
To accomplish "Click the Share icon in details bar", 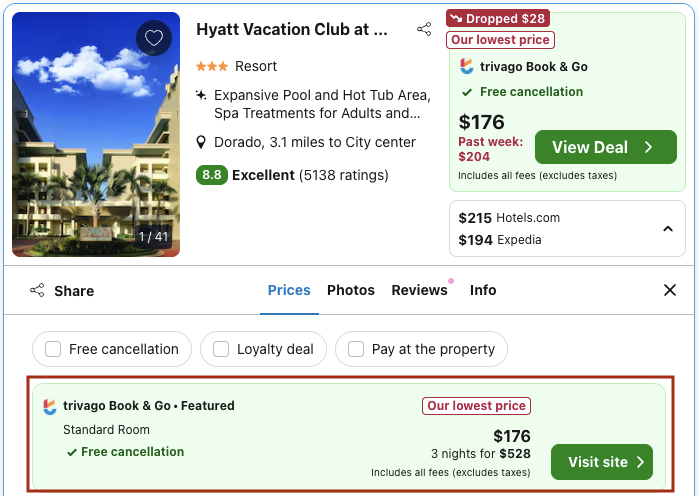I will [37, 291].
